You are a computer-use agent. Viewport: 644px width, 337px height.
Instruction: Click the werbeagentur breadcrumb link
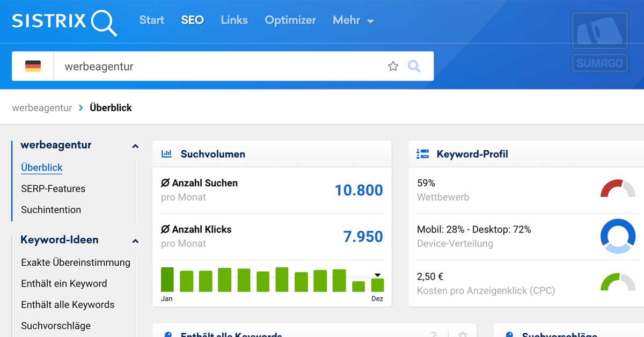tap(42, 107)
